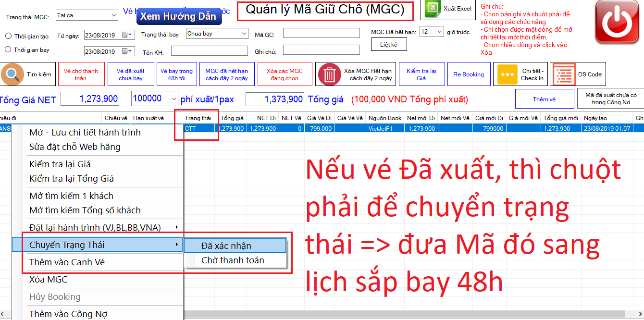644x320 pixels.
Task: Choose Chờ thanh toán in submenu
Action: click(x=233, y=260)
